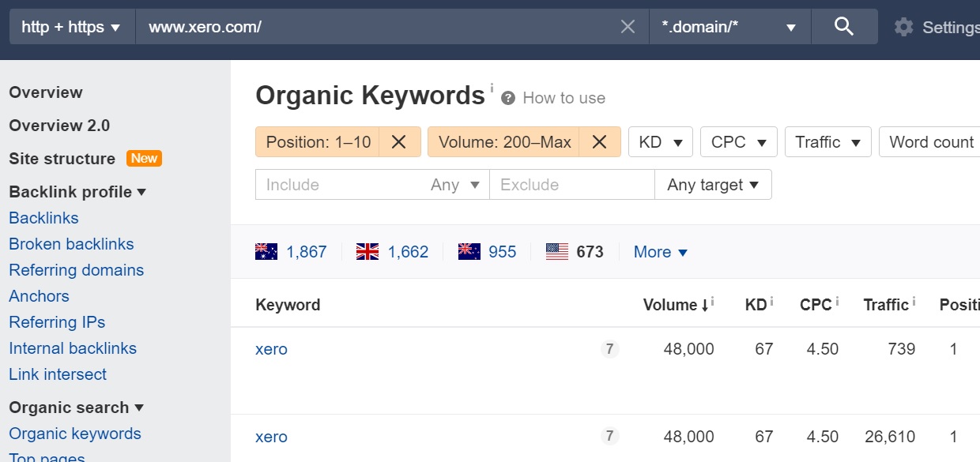The width and height of the screenshot is (980, 462).
Task: Click the Exclude keywords input field
Action: [x=572, y=185]
